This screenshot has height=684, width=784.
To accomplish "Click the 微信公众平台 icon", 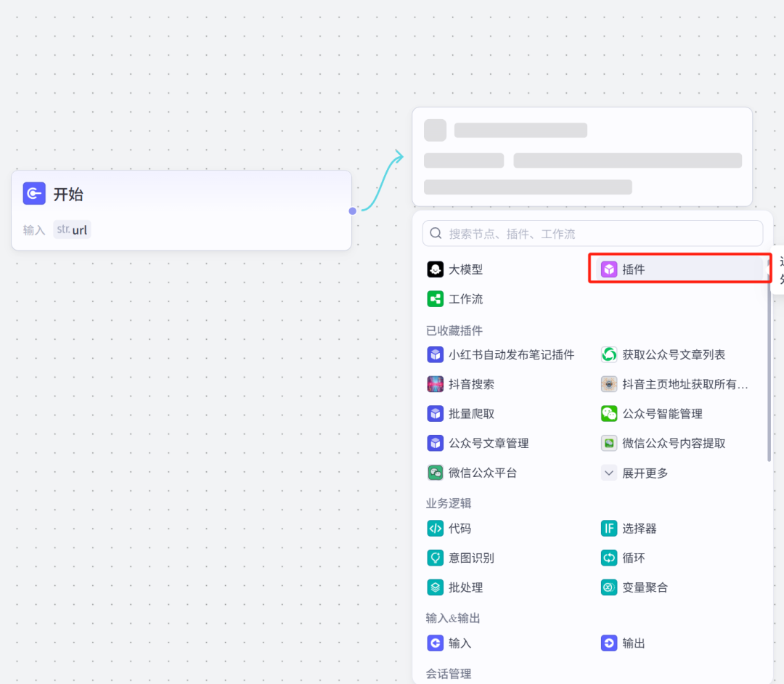I will click(x=435, y=473).
